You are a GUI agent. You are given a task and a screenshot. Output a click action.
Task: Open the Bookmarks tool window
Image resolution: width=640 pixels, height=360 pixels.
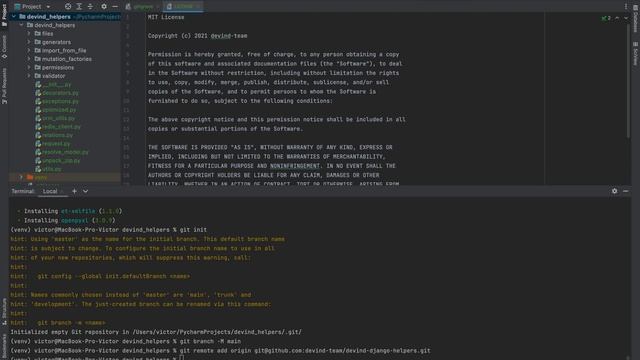pos(4,346)
